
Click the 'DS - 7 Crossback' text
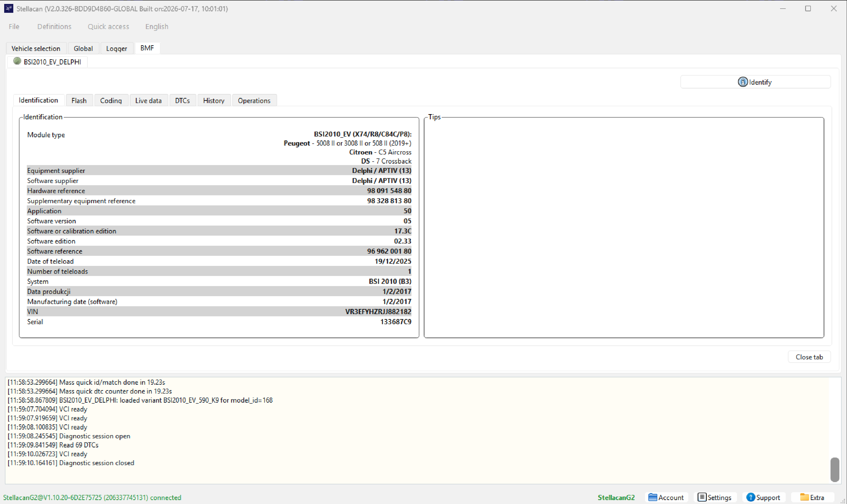386,161
